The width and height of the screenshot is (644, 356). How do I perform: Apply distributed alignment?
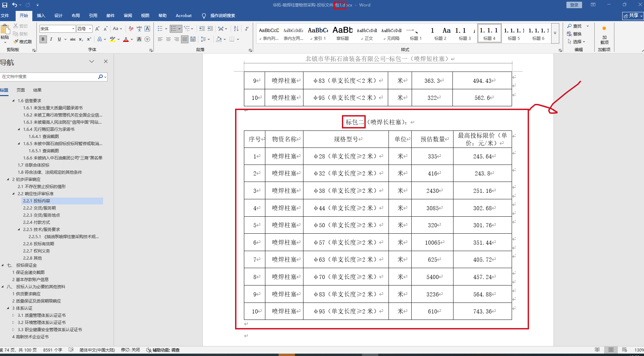pyautogui.click(x=193, y=40)
